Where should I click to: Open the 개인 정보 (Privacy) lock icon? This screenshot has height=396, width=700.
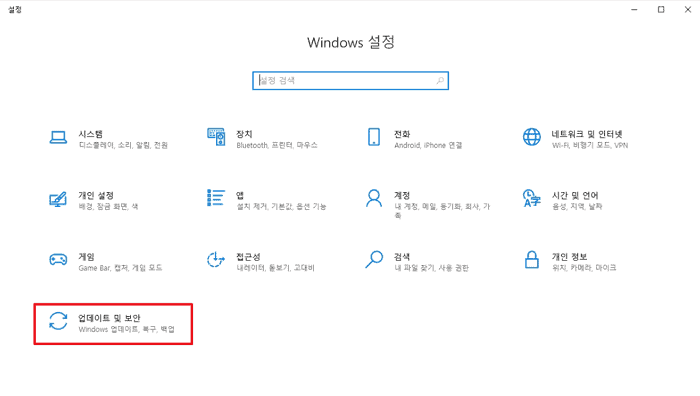[531, 259]
